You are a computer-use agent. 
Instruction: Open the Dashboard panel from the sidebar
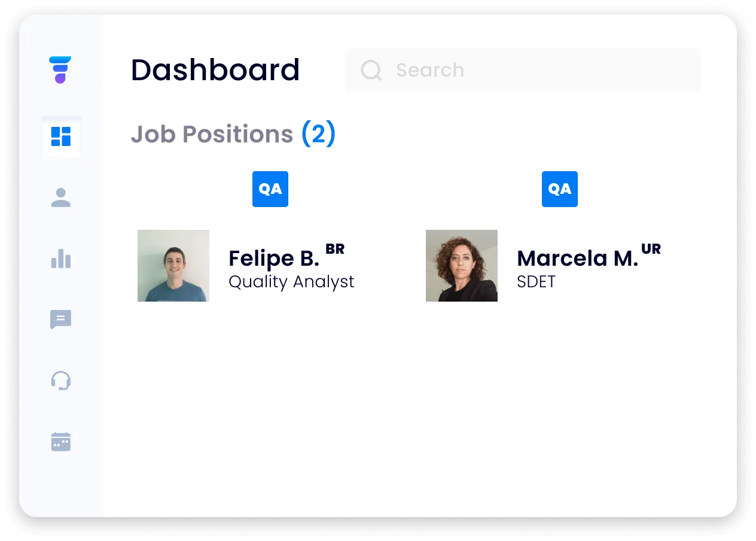(x=60, y=136)
